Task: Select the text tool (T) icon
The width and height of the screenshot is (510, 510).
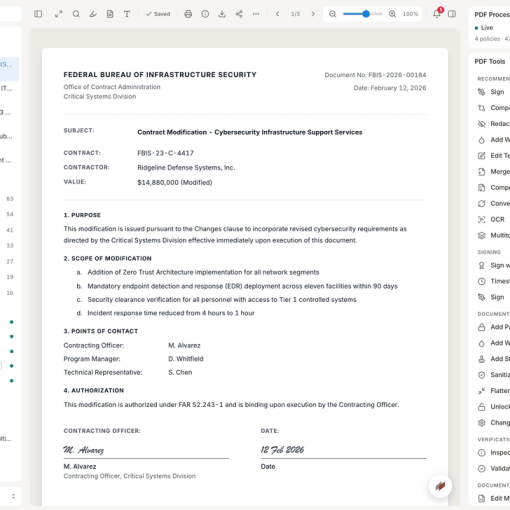Action: pyautogui.click(x=127, y=14)
